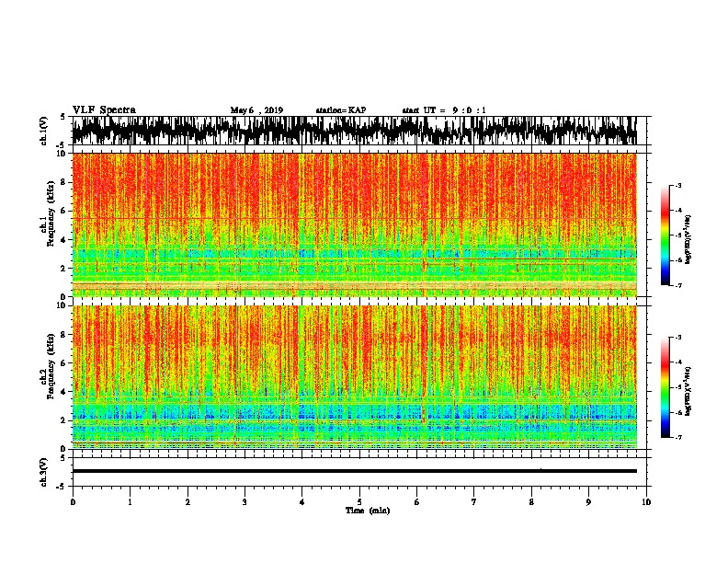Screen dimensions: 728x563
Task: Click the "VLF Spectra" plot title
Action: coord(104,110)
